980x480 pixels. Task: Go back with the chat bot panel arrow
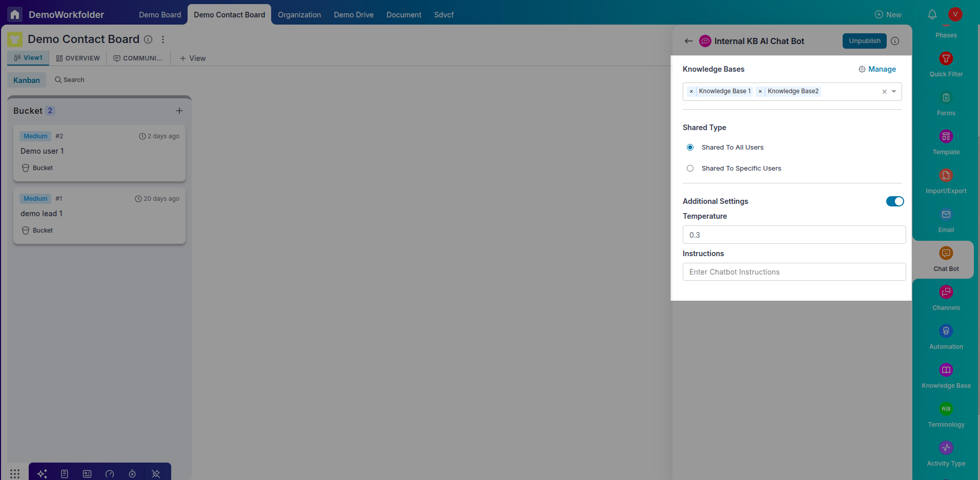coord(689,41)
